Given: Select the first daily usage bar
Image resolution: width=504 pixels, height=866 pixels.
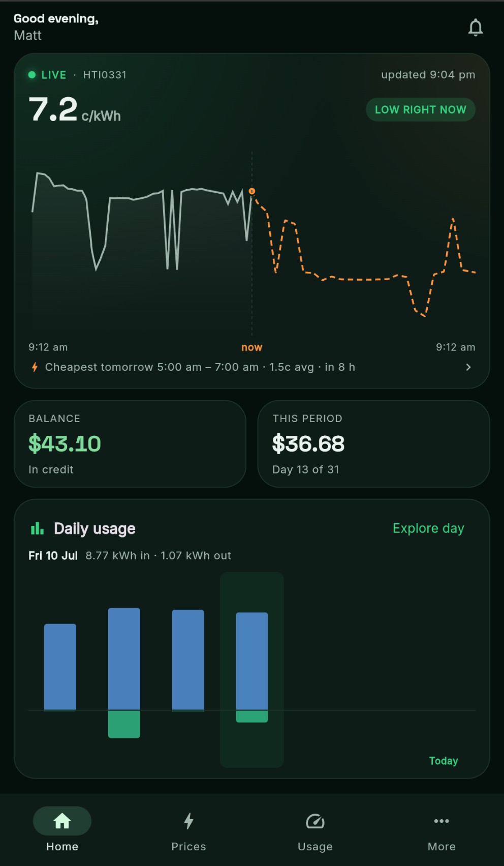Looking at the screenshot, I should (60, 667).
